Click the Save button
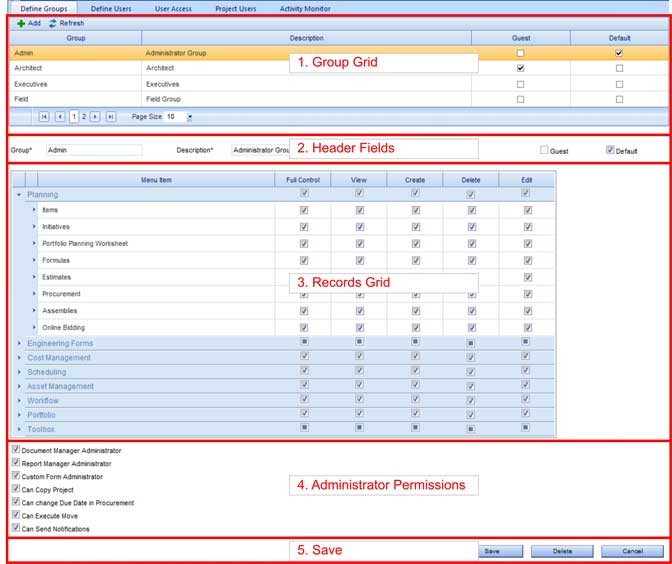672x564 pixels. 501,551
